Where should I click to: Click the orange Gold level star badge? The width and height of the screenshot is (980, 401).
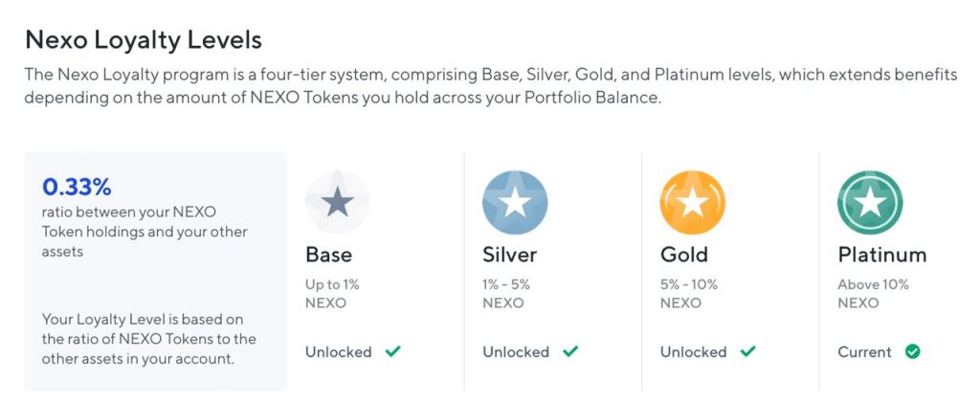[x=693, y=202]
